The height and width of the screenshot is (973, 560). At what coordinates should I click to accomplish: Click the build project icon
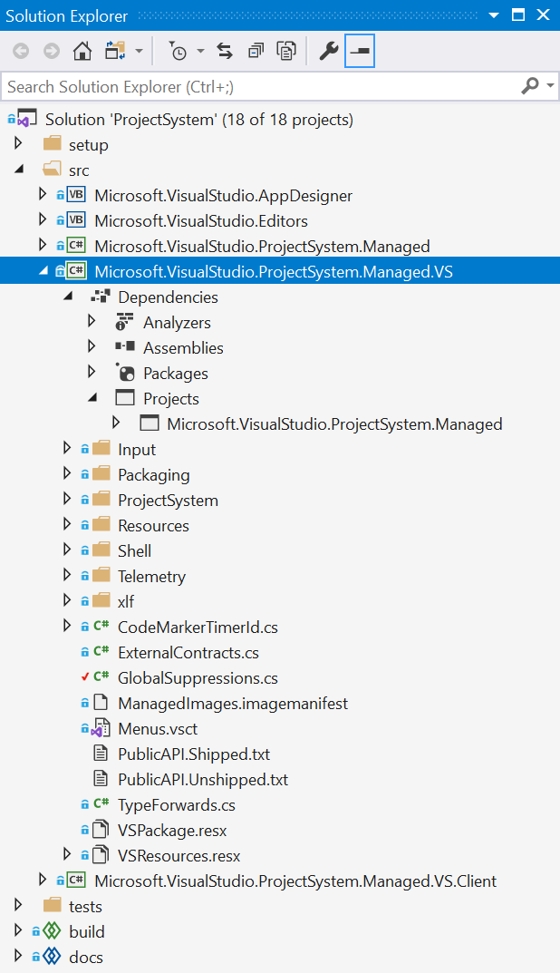52,931
